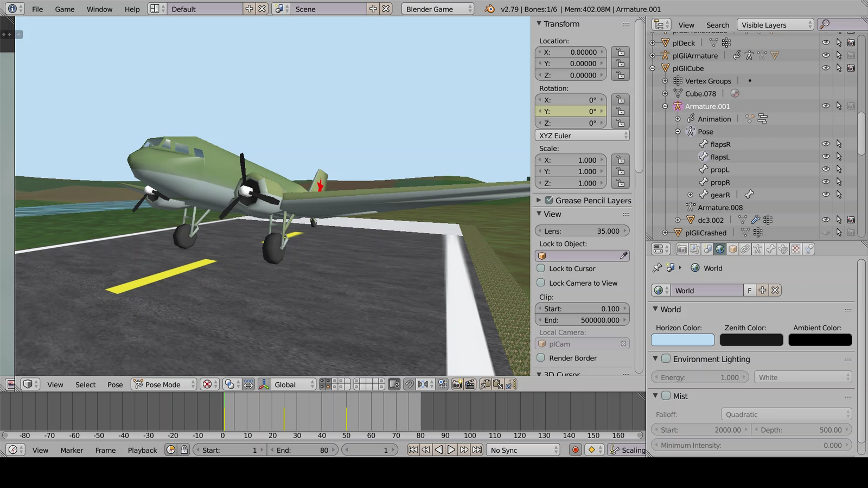Click the eyedropper in Lock to Object field
868x488 pixels.
(x=624, y=255)
